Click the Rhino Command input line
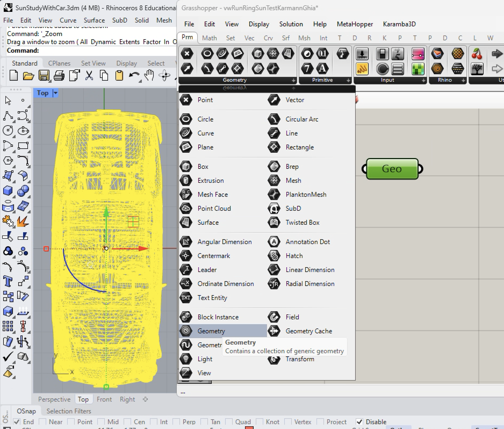The height and width of the screenshot is (429, 504). pos(91,51)
